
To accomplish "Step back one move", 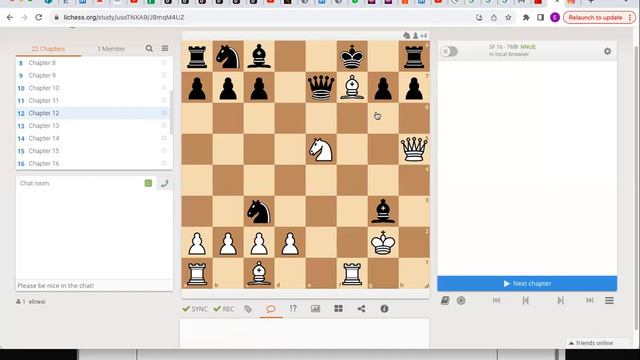I will (x=526, y=300).
